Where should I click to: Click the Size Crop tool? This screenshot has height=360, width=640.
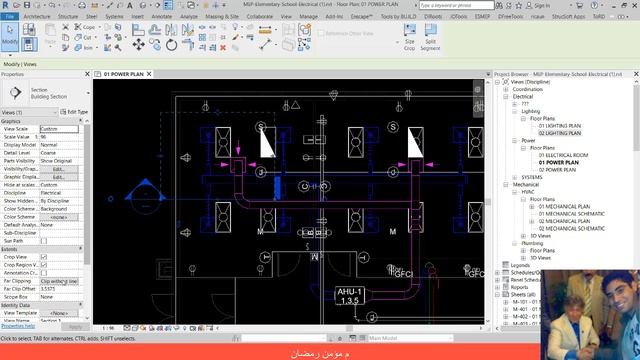tap(409, 37)
